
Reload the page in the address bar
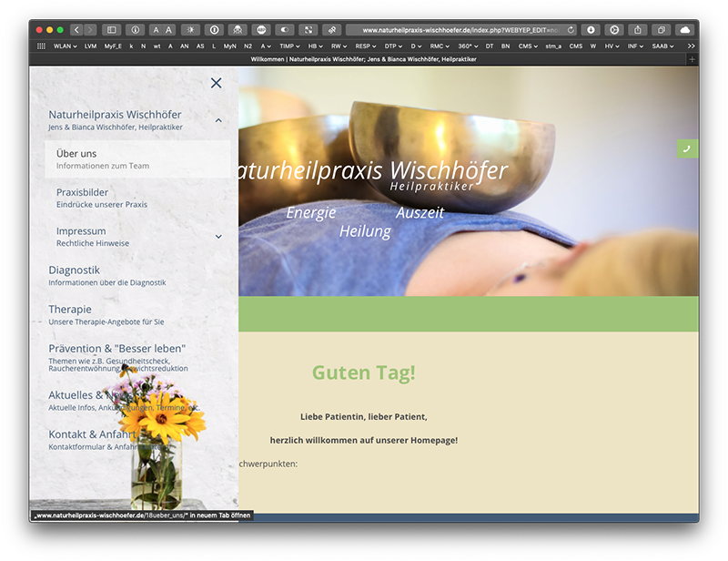571,30
